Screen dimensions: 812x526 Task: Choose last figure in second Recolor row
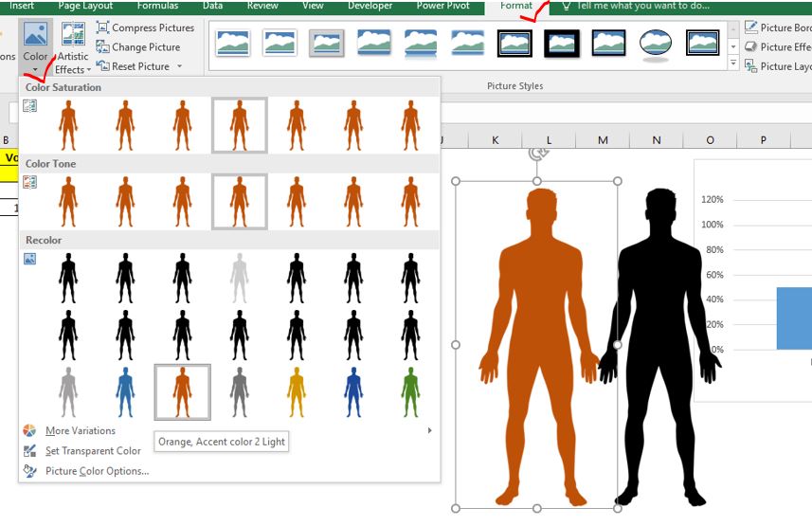pyautogui.click(x=410, y=336)
